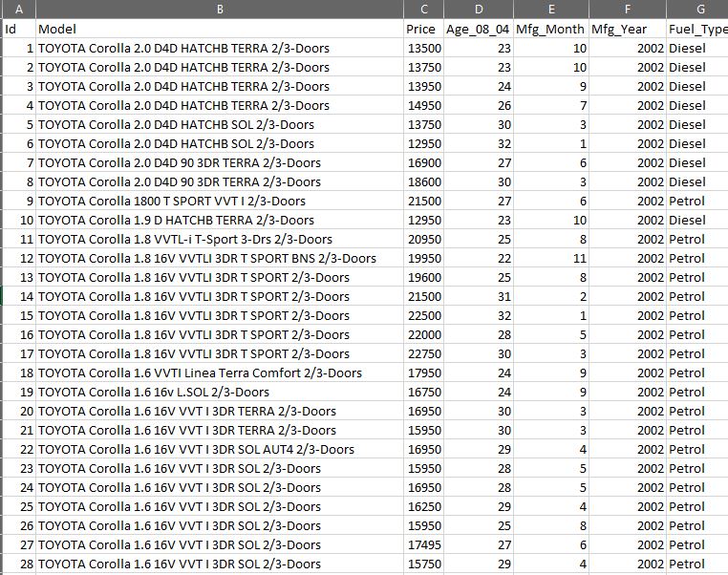Screen dimensions: 728x575
Task: Select column B header
Action: point(220,9)
